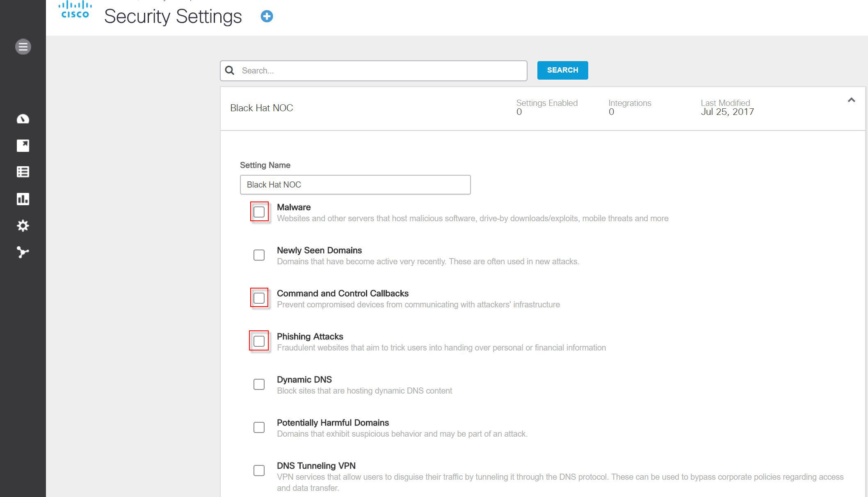Enable Dynamic DNS blocking checkbox

click(259, 385)
